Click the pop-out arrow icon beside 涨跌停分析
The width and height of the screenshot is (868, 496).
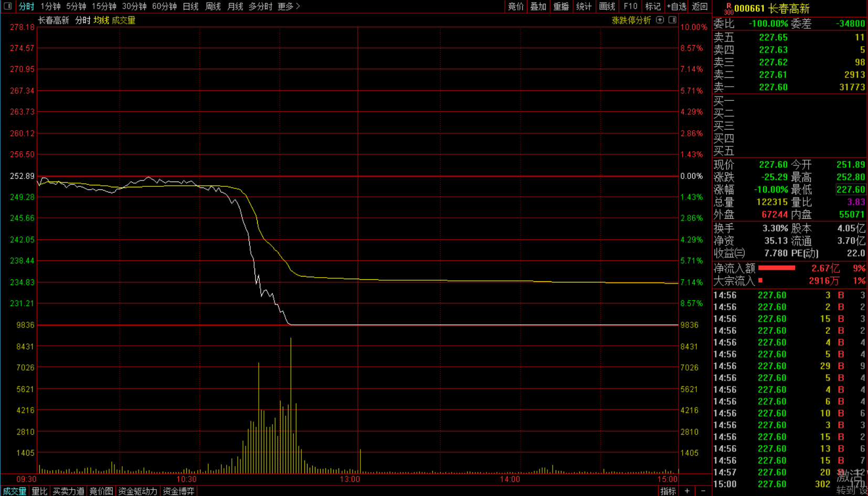[x=660, y=20]
